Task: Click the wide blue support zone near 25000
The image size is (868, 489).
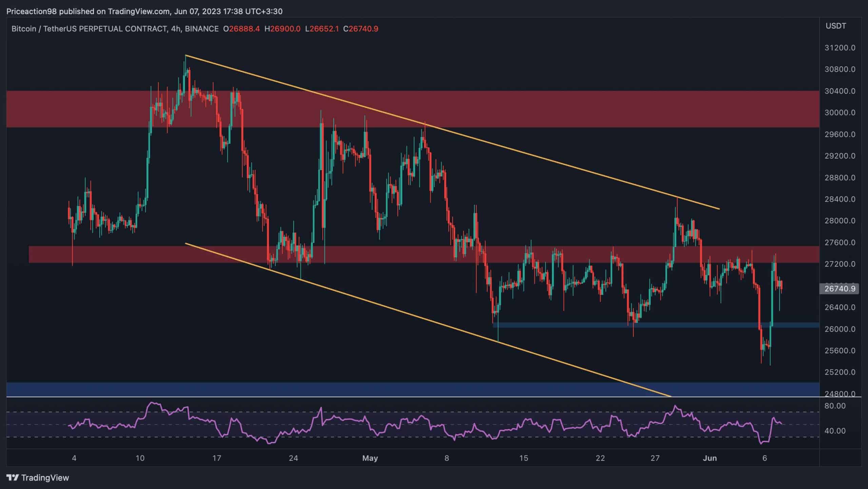Action: click(x=339, y=389)
